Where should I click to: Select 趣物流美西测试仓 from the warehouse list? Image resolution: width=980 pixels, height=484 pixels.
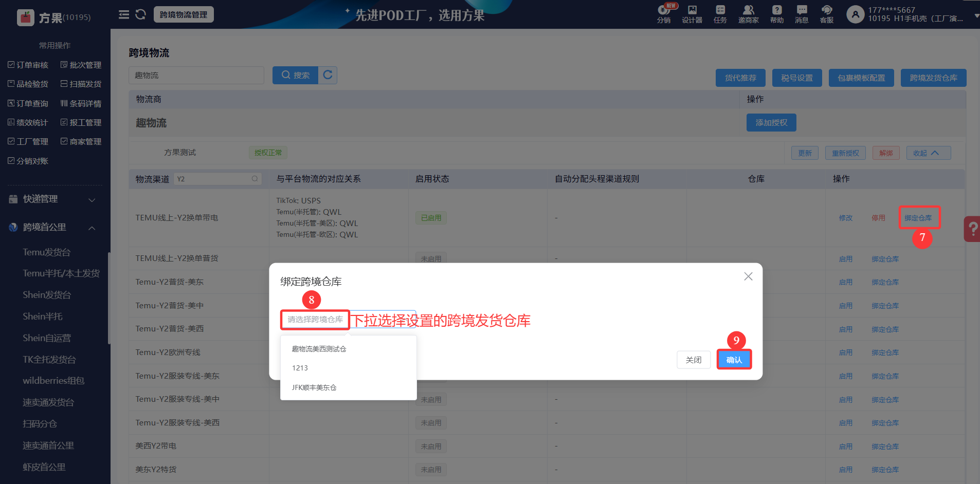click(348, 349)
